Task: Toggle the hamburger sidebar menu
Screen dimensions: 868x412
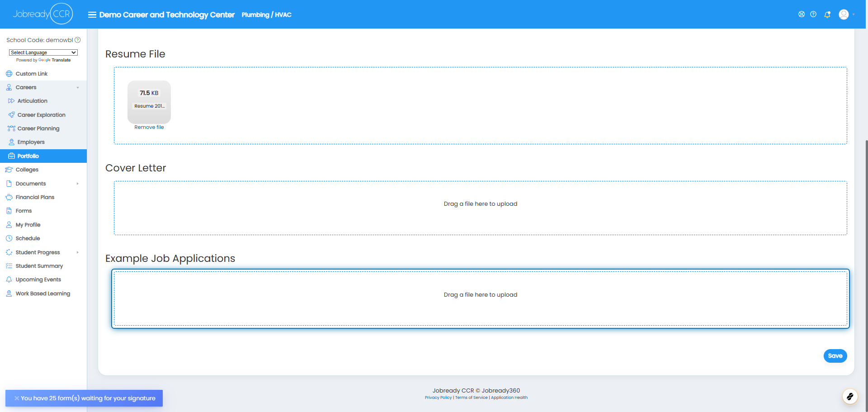Action: coord(92,15)
